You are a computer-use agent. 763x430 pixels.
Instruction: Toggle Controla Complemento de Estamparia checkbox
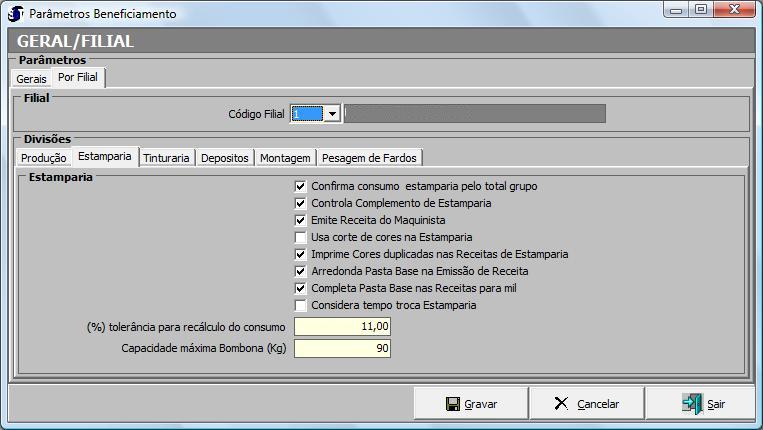(x=301, y=203)
